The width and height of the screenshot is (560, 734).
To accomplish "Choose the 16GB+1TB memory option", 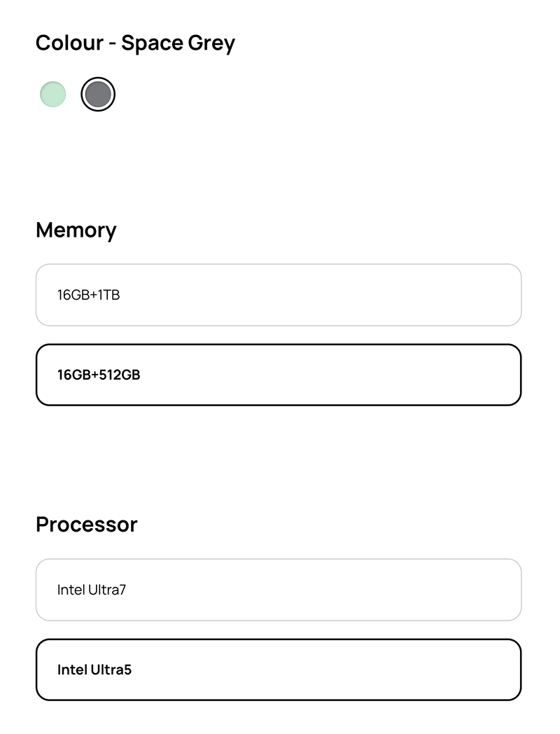I will (x=279, y=295).
